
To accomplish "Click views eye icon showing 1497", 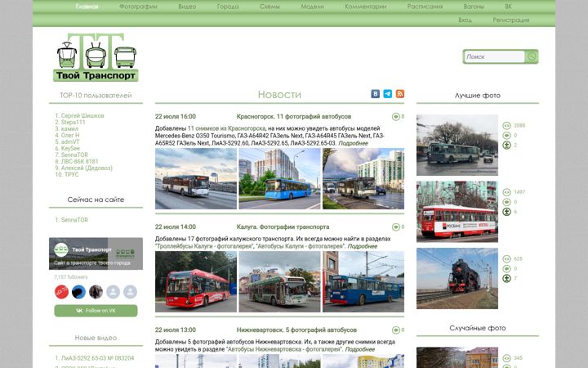I will click(506, 192).
